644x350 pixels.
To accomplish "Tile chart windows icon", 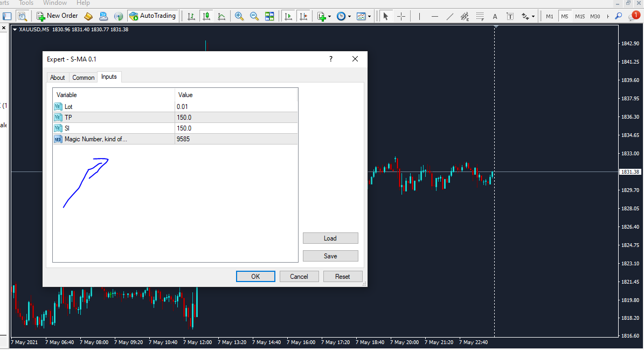I will coord(269,16).
